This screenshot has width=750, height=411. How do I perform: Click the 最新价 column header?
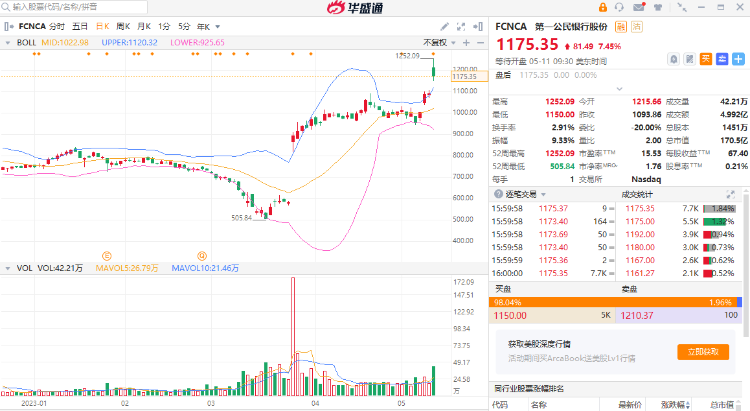[x=630, y=405]
